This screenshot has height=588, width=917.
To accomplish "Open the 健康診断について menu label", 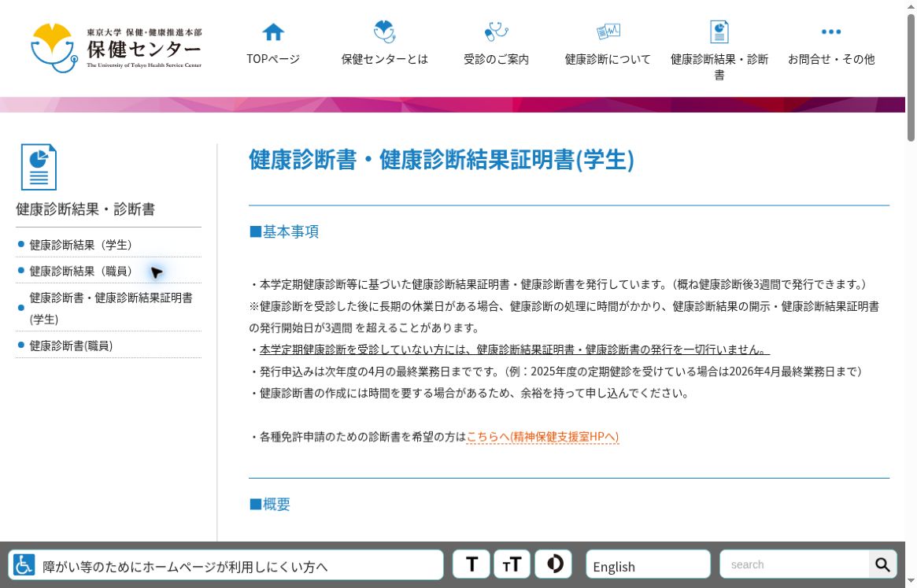I will pyautogui.click(x=608, y=59).
